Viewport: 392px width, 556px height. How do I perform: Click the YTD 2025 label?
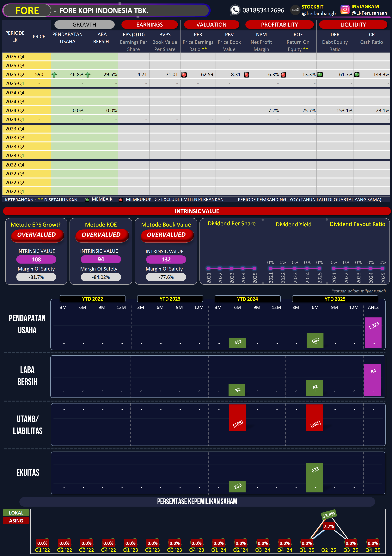coord(335,299)
